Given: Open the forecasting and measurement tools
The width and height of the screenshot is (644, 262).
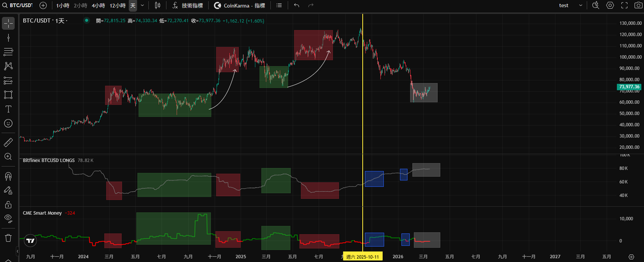Looking at the screenshot, I should pyautogui.click(x=9, y=80).
